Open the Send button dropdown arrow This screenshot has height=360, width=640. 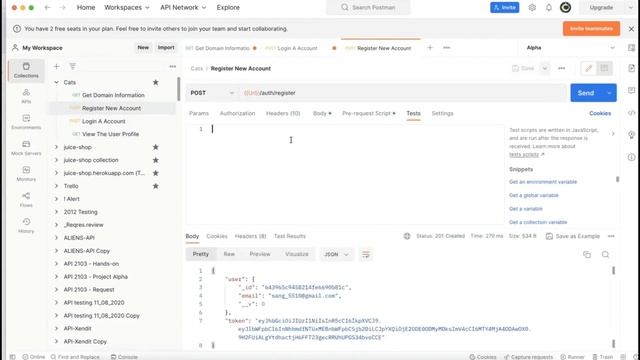point(609,93)
